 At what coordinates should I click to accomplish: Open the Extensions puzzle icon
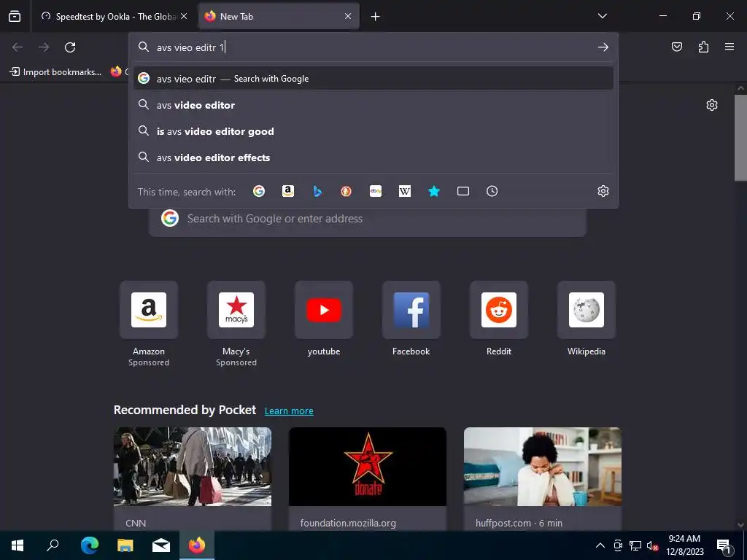(703, 47)
